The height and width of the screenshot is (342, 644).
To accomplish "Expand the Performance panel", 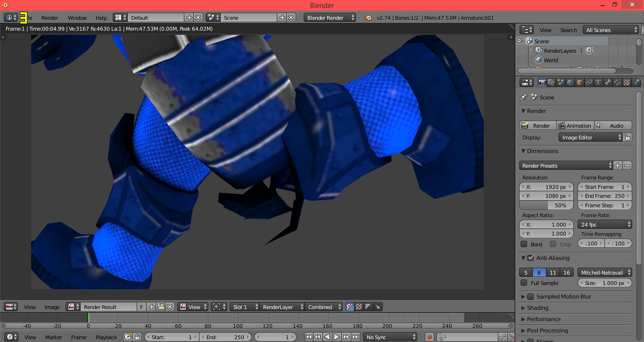I will coord(523,319).
